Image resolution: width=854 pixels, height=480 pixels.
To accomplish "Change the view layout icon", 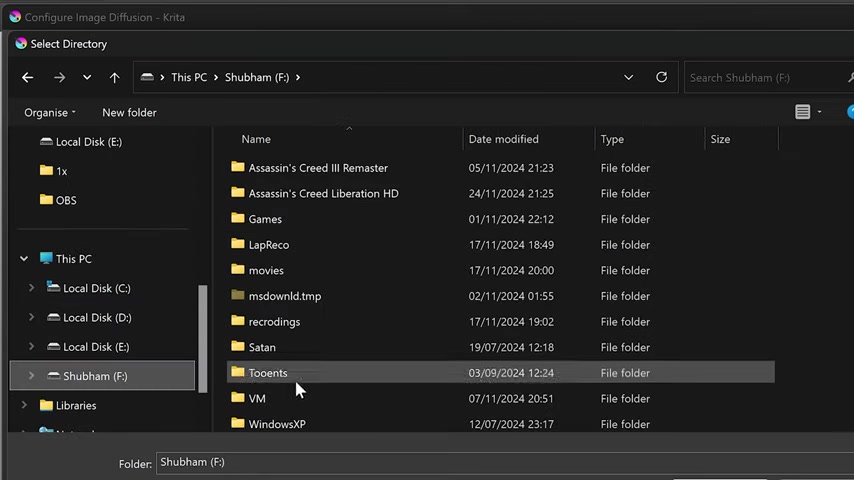I will (x=802, y=112).
